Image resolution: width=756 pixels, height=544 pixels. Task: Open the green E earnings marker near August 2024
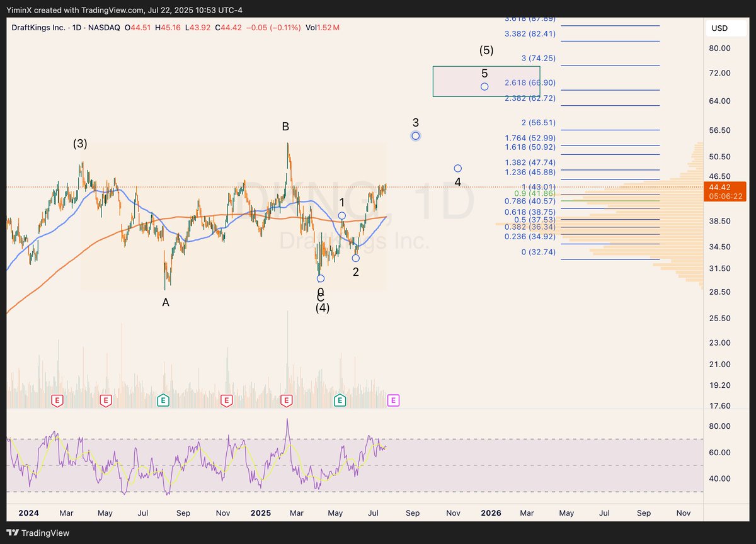tap(163, 400)
